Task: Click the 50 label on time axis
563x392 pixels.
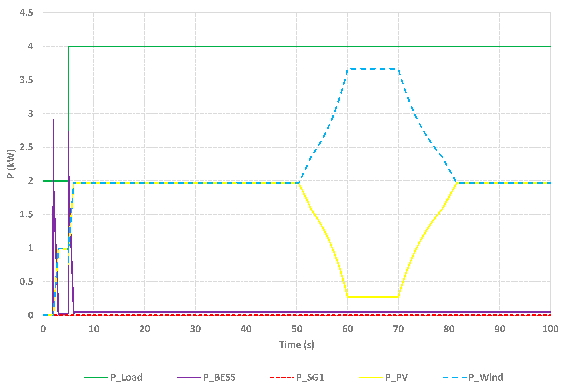Action: pos(297,329)
